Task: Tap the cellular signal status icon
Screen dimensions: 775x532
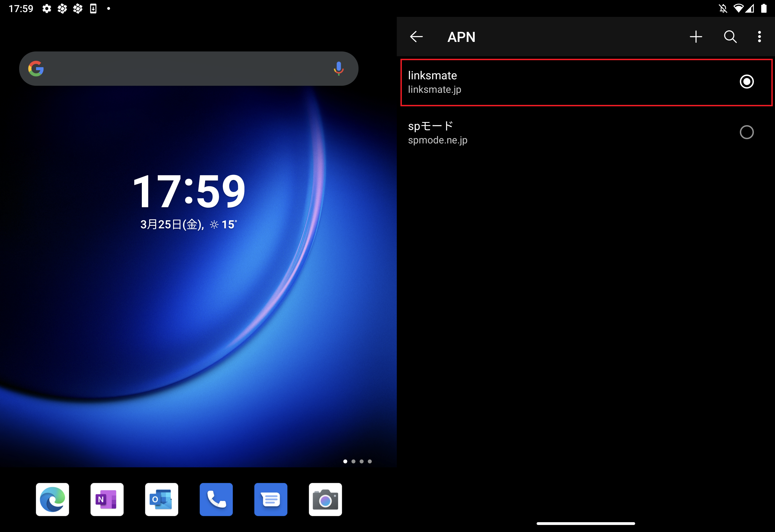Action: [x=750, y=8]
